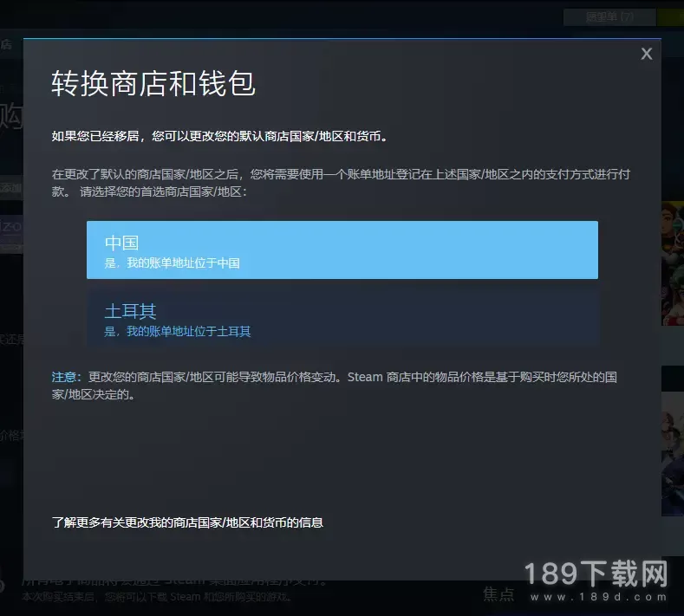Open link 了解更多有关更改我的商店国家/地区和货币的信息
Image resolution: width=684 pixels, height=616 pixels.
coord(187,522)
